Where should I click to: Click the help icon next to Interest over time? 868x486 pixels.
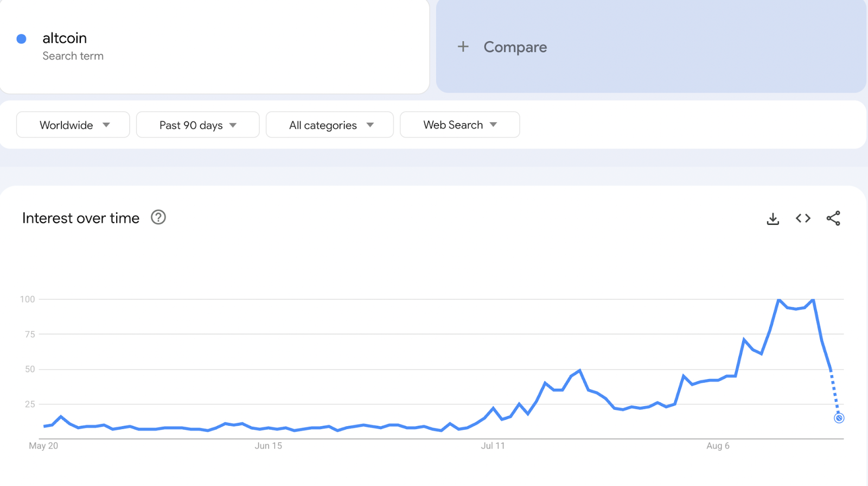158,217
